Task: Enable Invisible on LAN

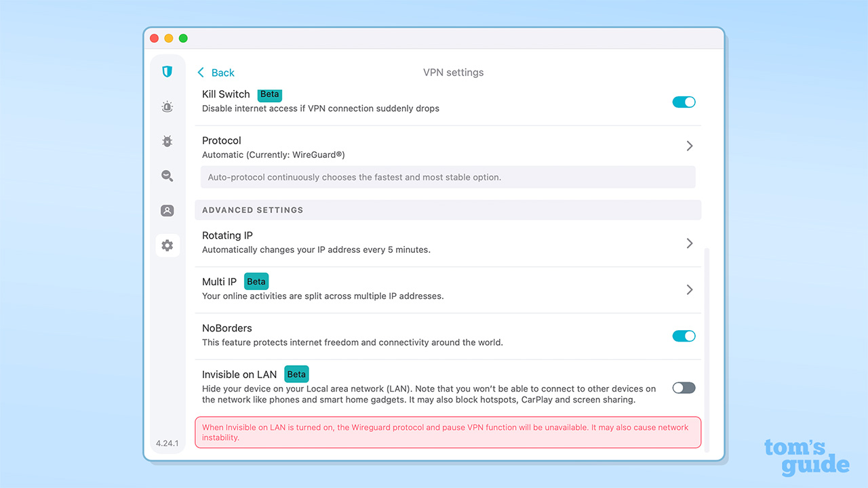Action: coord(683,388)
